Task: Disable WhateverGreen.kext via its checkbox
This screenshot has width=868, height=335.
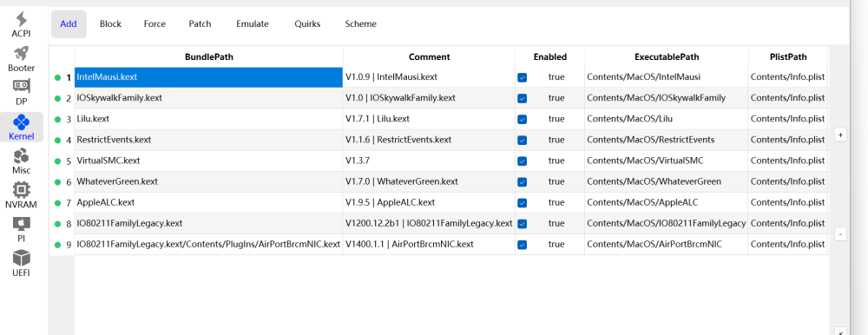Action: pos(522,181)
